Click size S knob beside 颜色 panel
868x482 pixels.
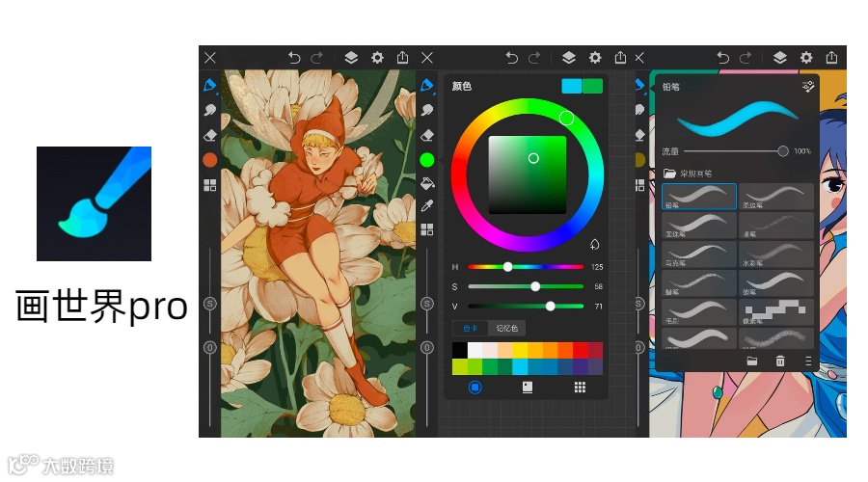tap(427, 304)
